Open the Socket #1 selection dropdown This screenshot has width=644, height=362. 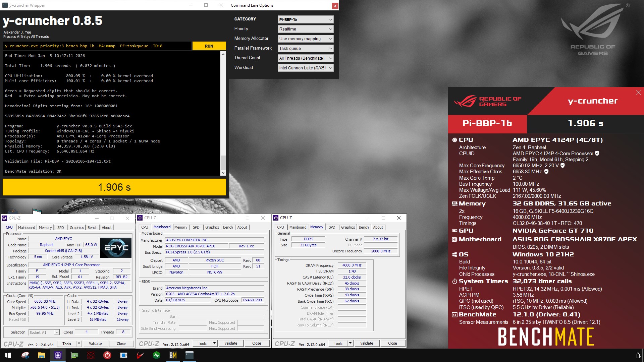tap(44, 333)
